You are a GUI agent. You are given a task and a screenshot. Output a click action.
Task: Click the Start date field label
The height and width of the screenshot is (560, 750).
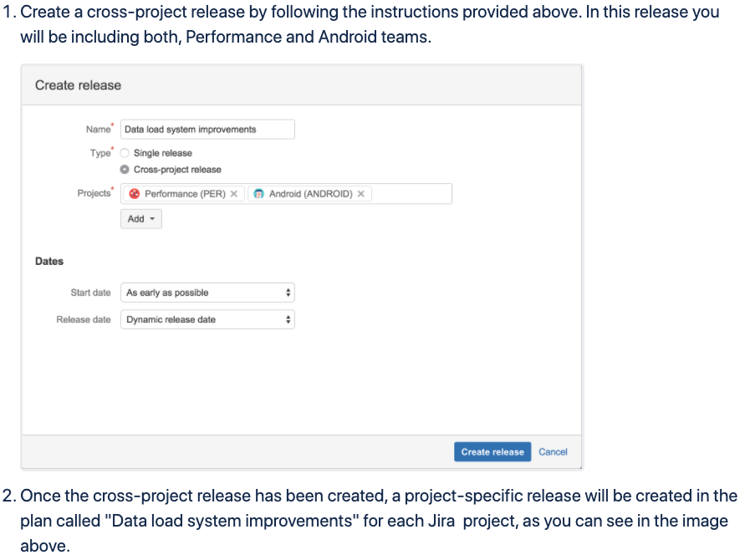90,293
